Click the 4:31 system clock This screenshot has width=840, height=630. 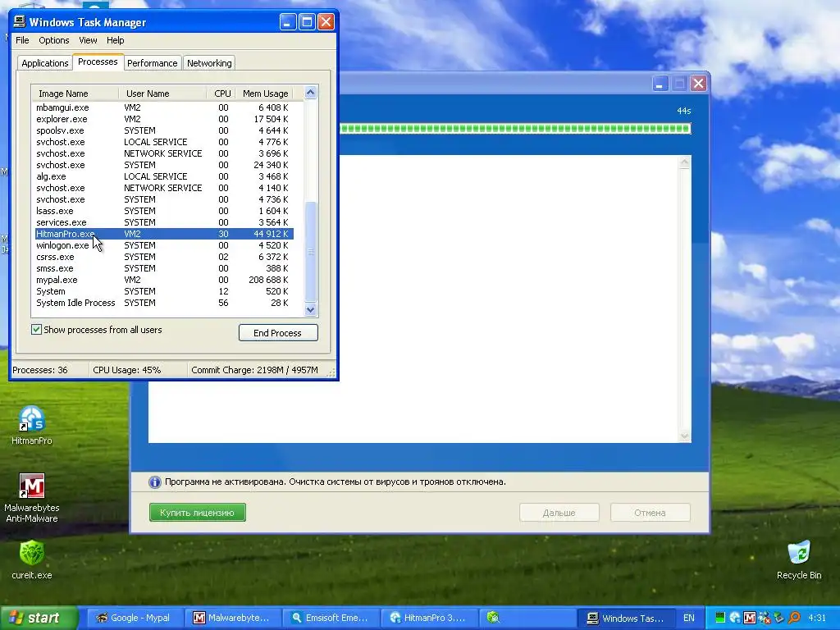[817, 618]
